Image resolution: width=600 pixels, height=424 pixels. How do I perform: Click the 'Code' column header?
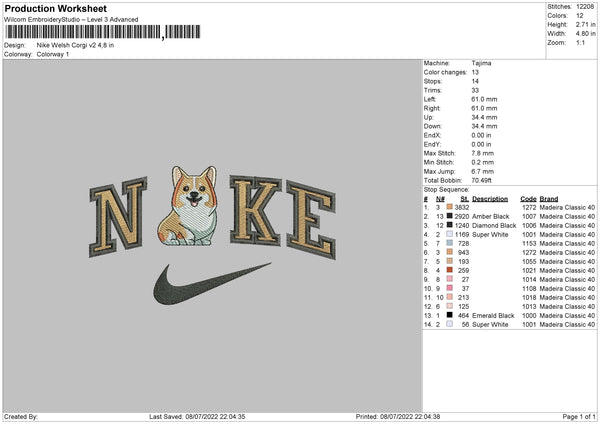[x=528, y=199]
